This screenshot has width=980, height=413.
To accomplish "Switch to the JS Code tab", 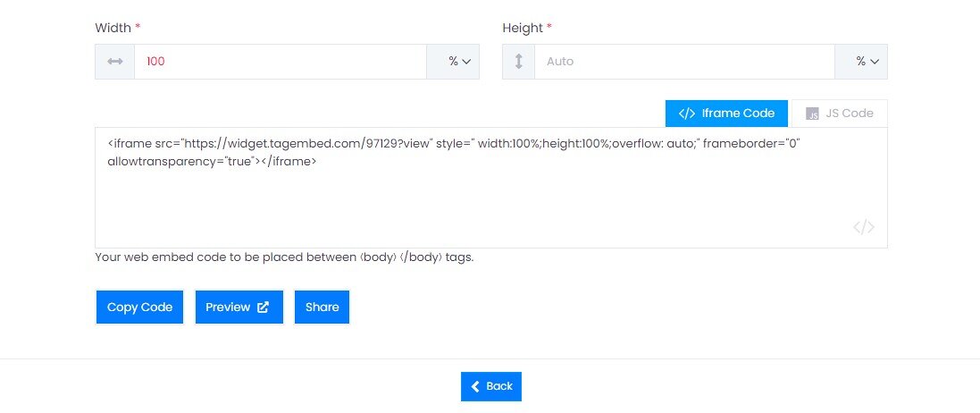I will point(840,114).
